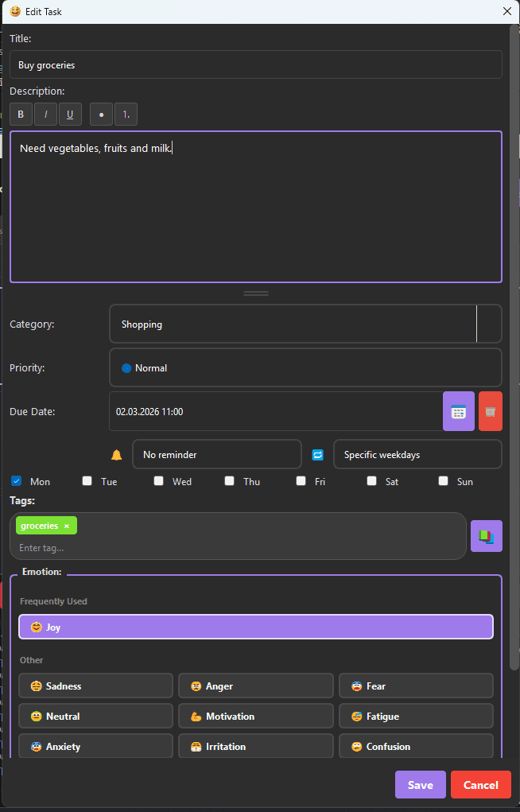This screenshot has height=812, width=520.
Task: Close the Edit Task dialog
Action: [507, 11]
